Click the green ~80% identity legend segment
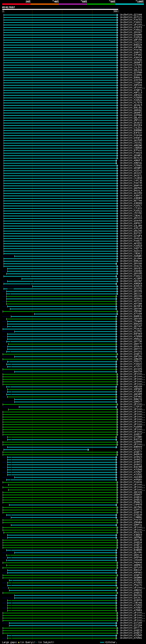 click(101, 4)
